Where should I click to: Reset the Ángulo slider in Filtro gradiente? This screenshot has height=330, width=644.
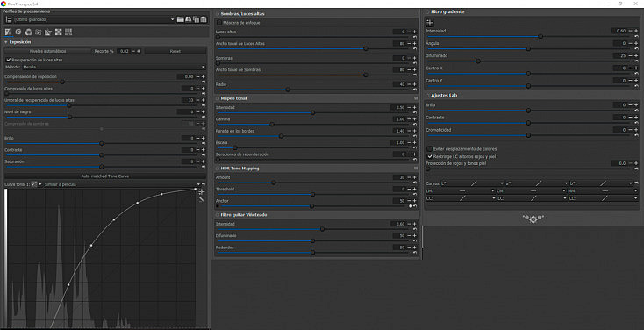click(x=636, y=48)
